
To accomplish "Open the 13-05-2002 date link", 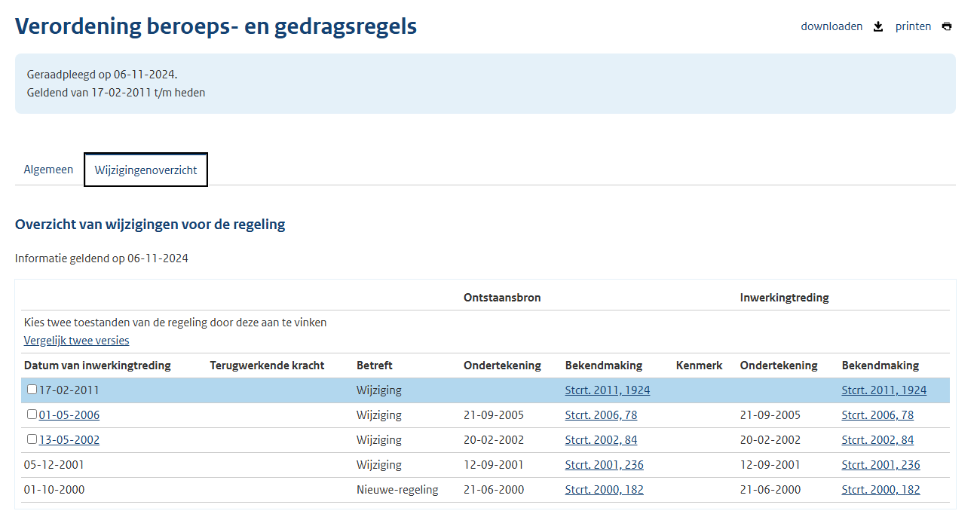I will (x=69, y=440).
